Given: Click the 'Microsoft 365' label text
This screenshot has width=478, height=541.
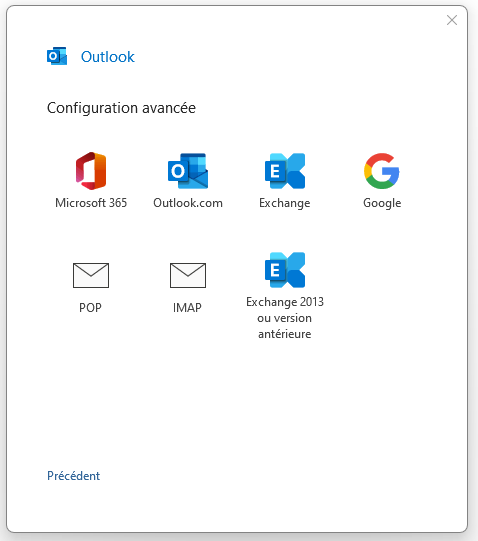Looking at the screenshot, I should point(91,203).
